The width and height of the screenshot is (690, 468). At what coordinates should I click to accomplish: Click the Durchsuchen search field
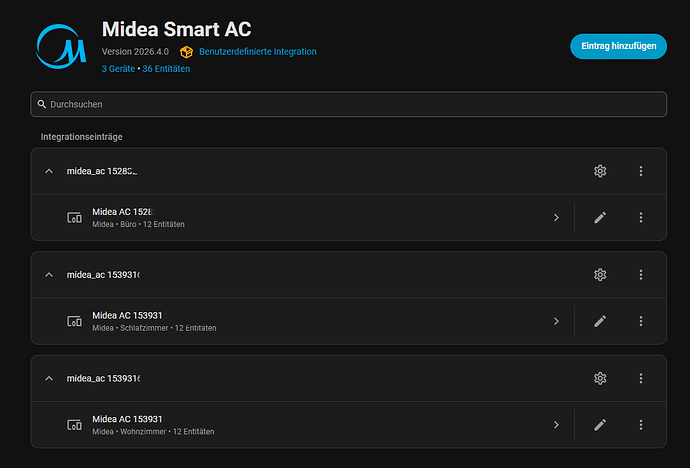point(348,104)
